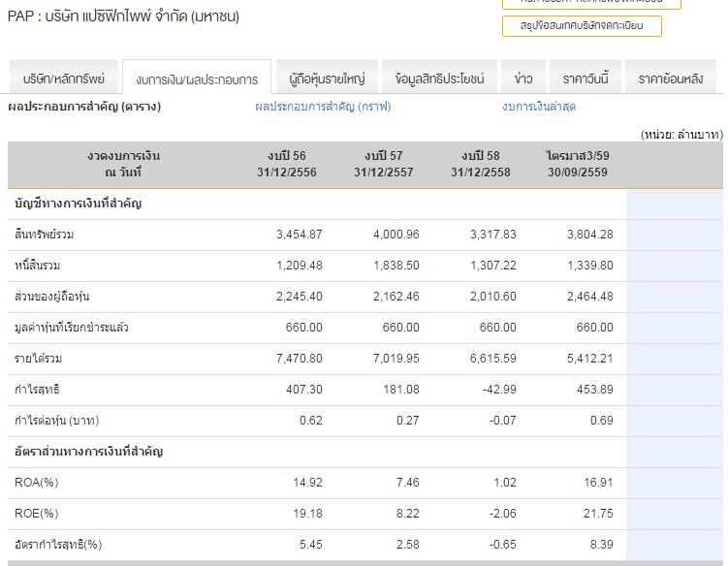Click column header ไตรมาส3/59 30/09/2559
This screenshot has width=728, height=566.
point(577,164)
